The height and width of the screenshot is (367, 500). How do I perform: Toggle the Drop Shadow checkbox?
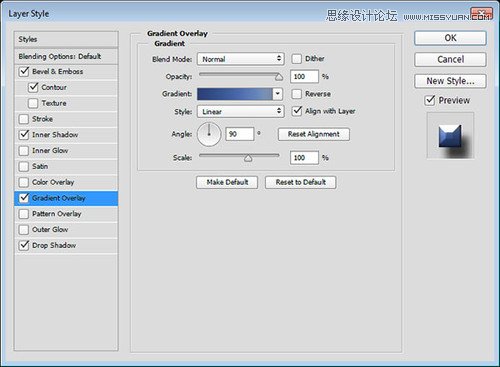click(x=24, y=245)
